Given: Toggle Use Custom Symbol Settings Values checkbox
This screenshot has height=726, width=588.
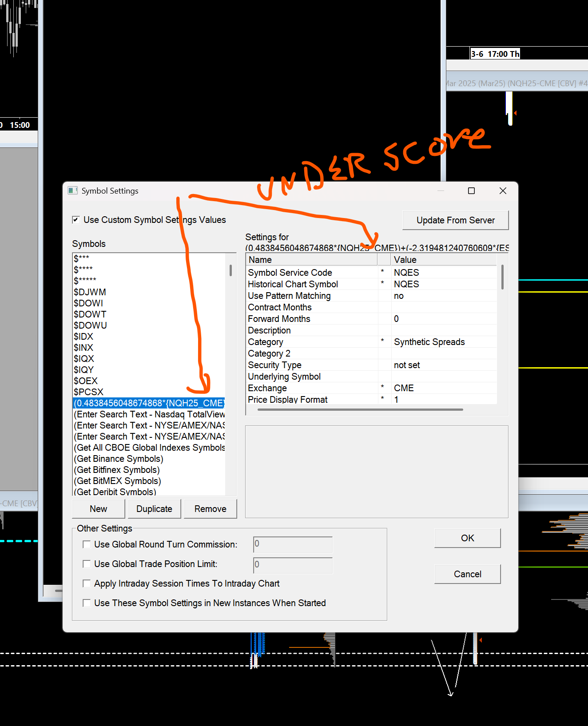Looking at the screenshot, I should point(76,220).
